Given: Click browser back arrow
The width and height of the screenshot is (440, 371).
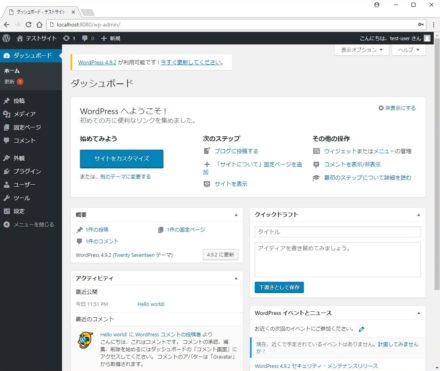Looking at the screenshot, I should [x=7, y=25].
